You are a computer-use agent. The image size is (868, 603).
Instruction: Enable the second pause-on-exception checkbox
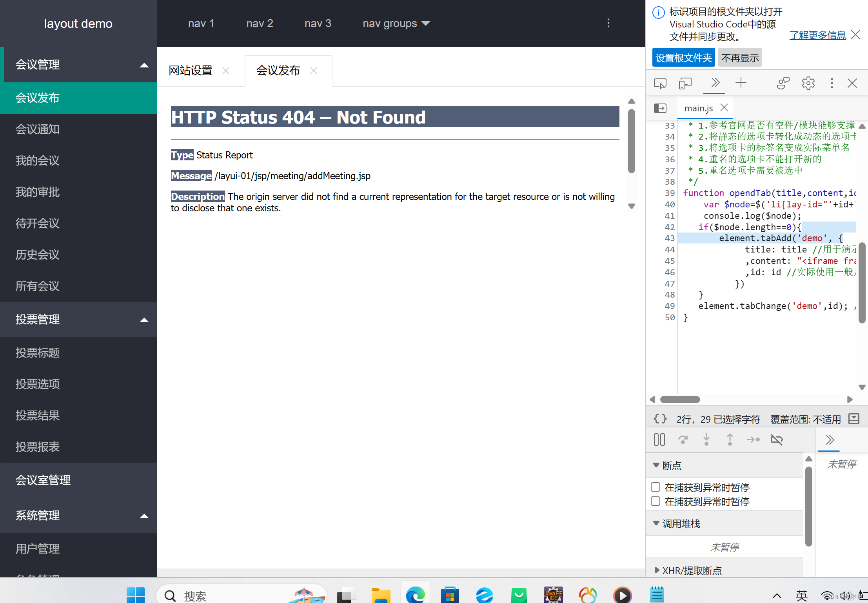click(655, 501)
